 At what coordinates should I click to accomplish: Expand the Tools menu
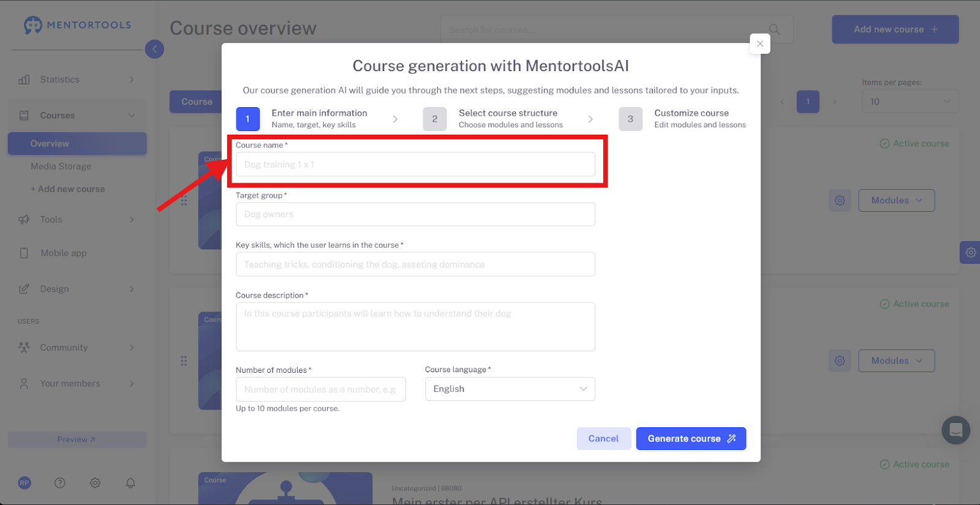click(132, 220)
